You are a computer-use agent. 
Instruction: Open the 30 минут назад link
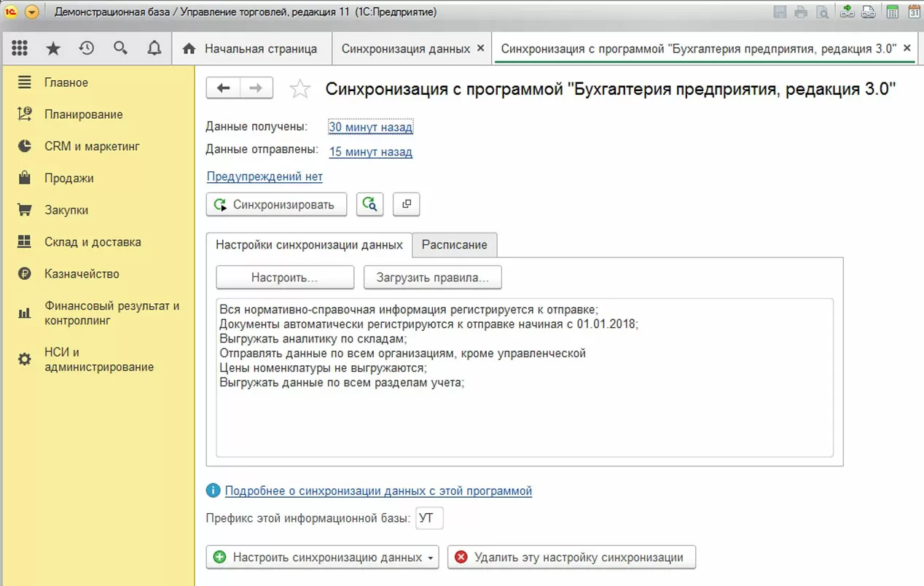(370, 127)
